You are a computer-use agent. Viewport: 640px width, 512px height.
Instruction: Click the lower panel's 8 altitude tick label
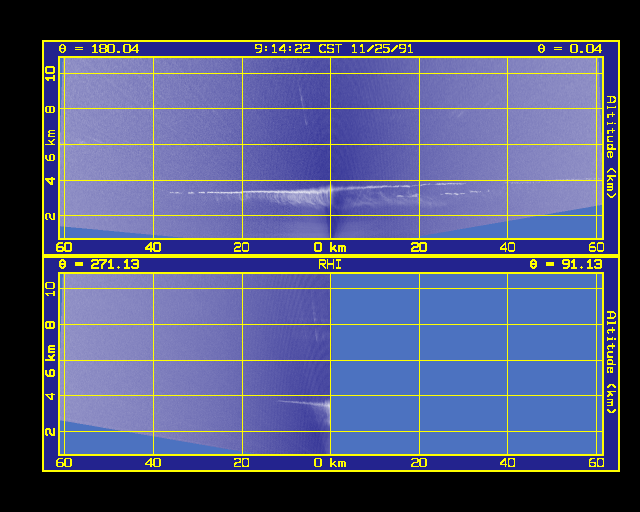(x=50, y=325)
